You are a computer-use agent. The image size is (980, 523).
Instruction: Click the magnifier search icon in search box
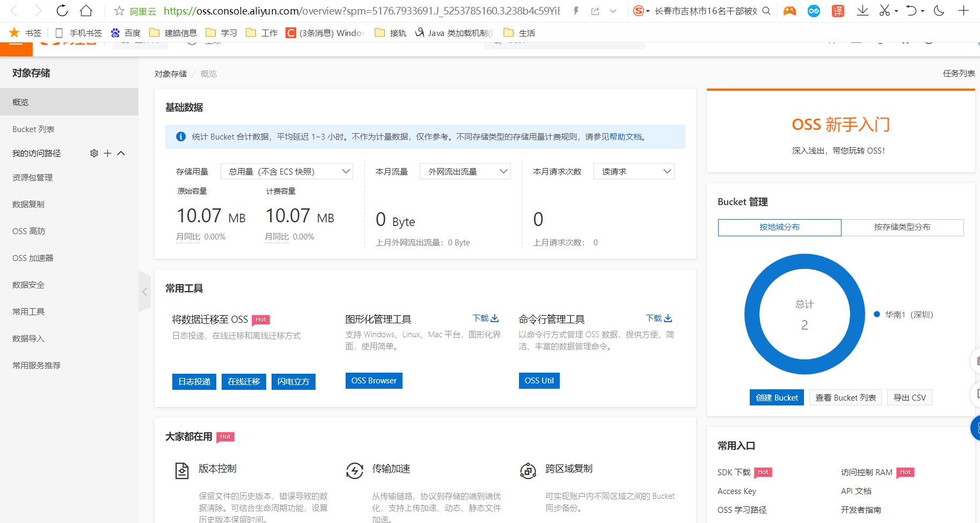(766, 11)
